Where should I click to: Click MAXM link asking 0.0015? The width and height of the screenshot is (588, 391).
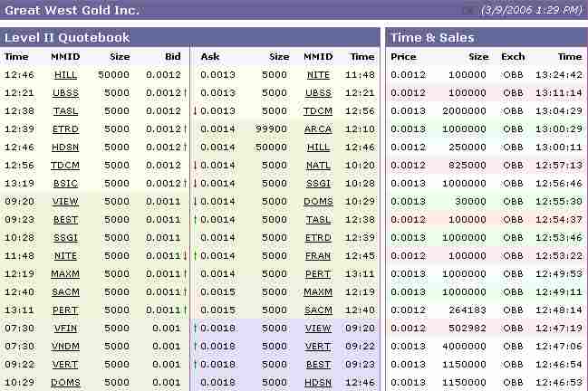[318, 292]
